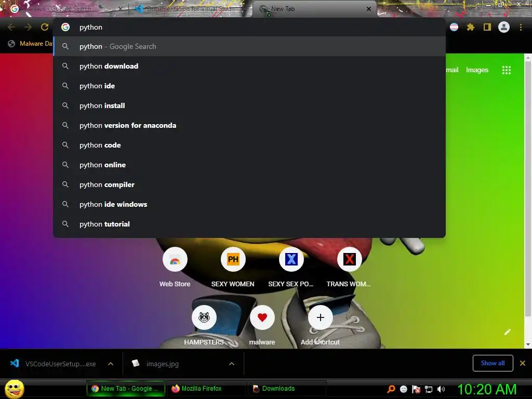Click the round face tray icon

coord(403,389)
